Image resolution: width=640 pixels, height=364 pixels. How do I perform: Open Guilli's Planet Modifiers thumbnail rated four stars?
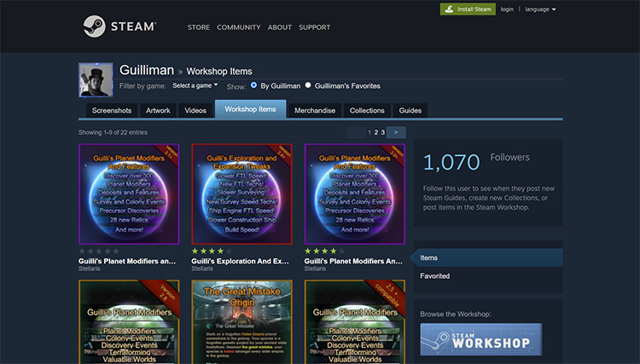(x=355, y=194)
